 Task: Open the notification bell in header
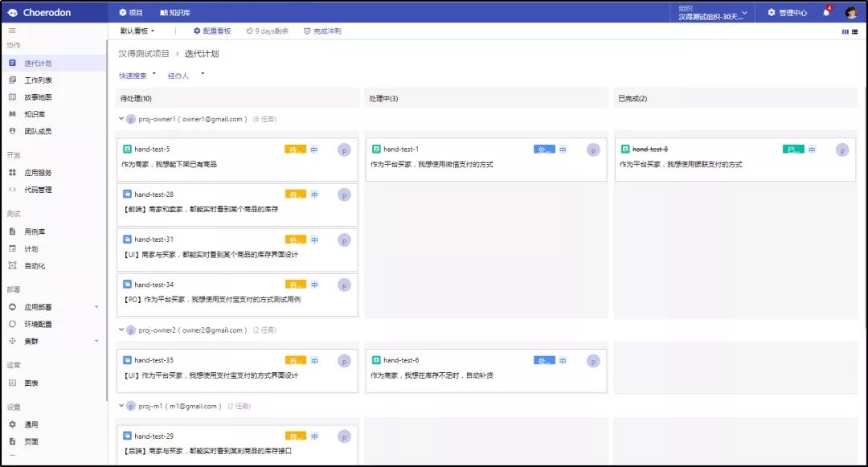[x=826, y=13]
